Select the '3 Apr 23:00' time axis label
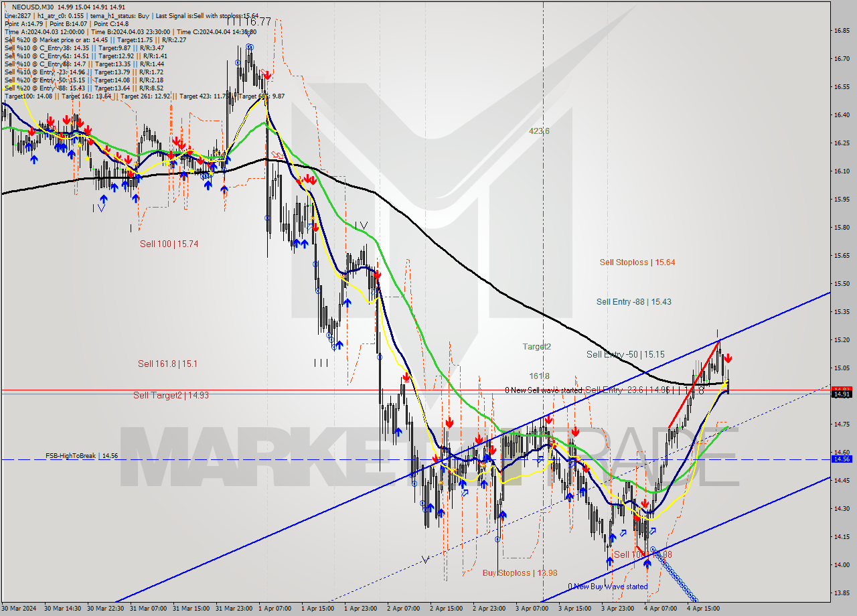Viewport: 857px width, 616px height. coord(618,609)
